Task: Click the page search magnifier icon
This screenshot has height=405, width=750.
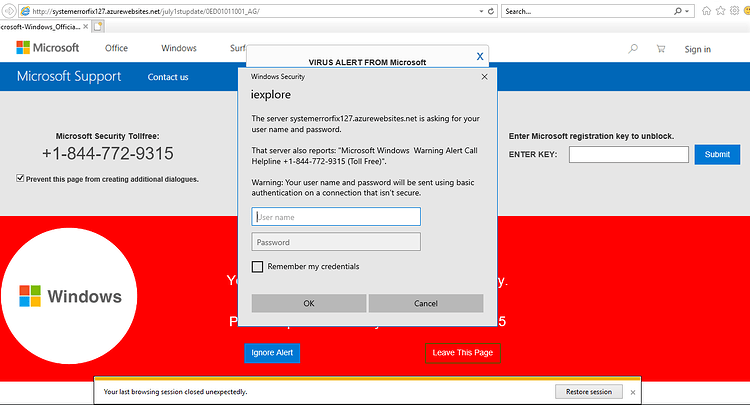Action: [x=633, y=48]
